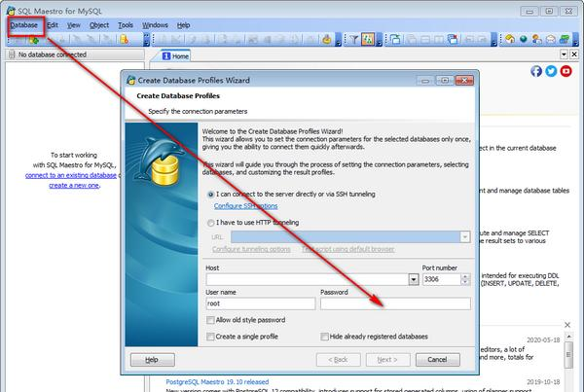This screenshot has width=584, height=392.
Task: Click the wizard's Help button
Action: coord(153,360)
